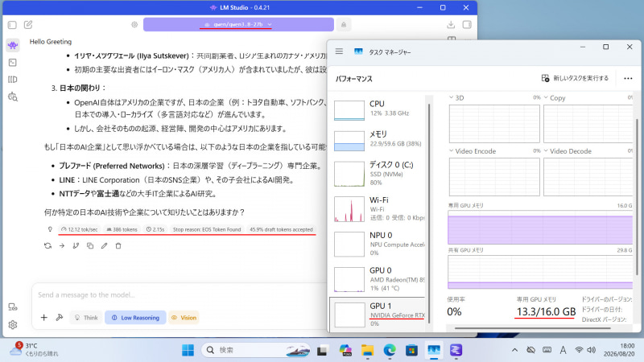Toggle Low Reasoning mode
644x362 pixels.
pos(135,317)
